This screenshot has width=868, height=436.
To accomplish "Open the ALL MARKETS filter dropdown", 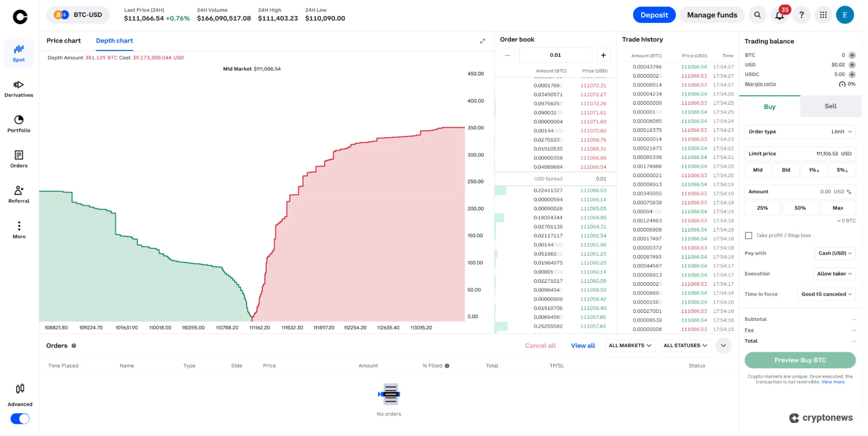I will click(630, 345).
